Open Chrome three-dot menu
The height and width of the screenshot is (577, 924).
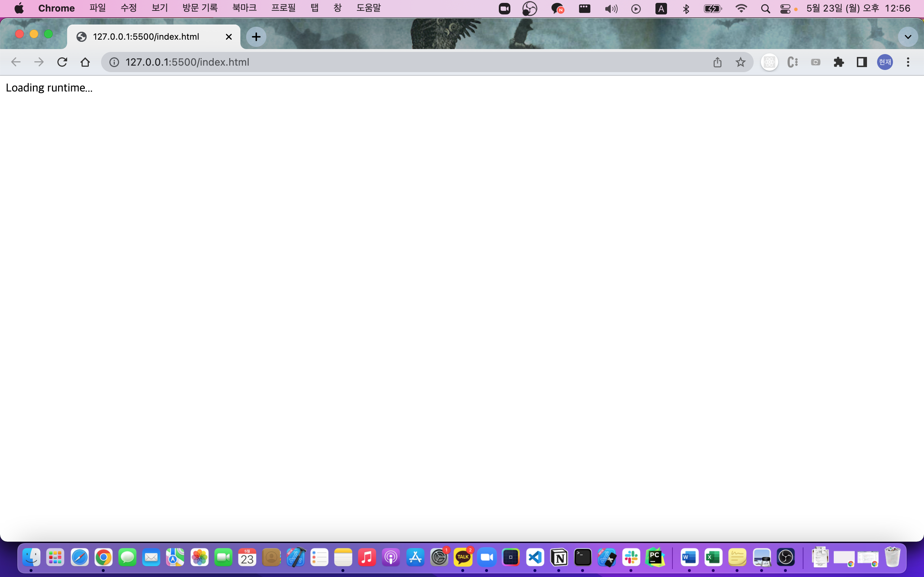(x=908, y=62)
